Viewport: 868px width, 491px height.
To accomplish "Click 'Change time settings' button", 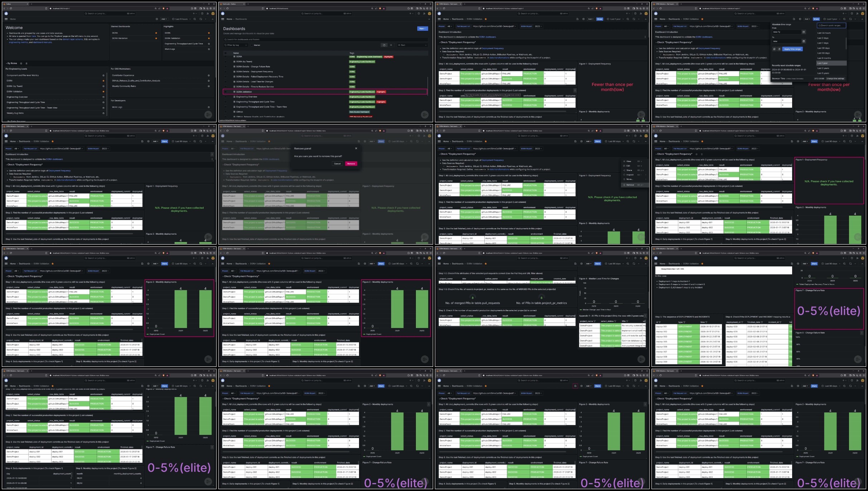I will click(x=835, y=79).
